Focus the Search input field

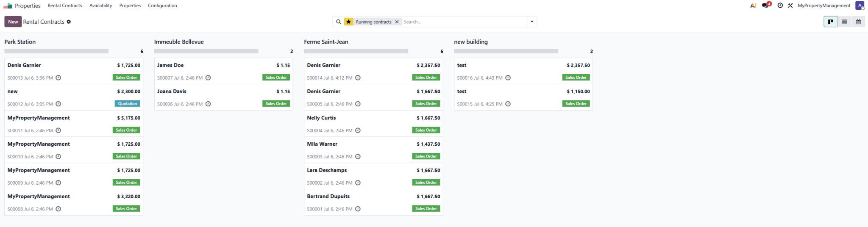[x=464, y=22]
